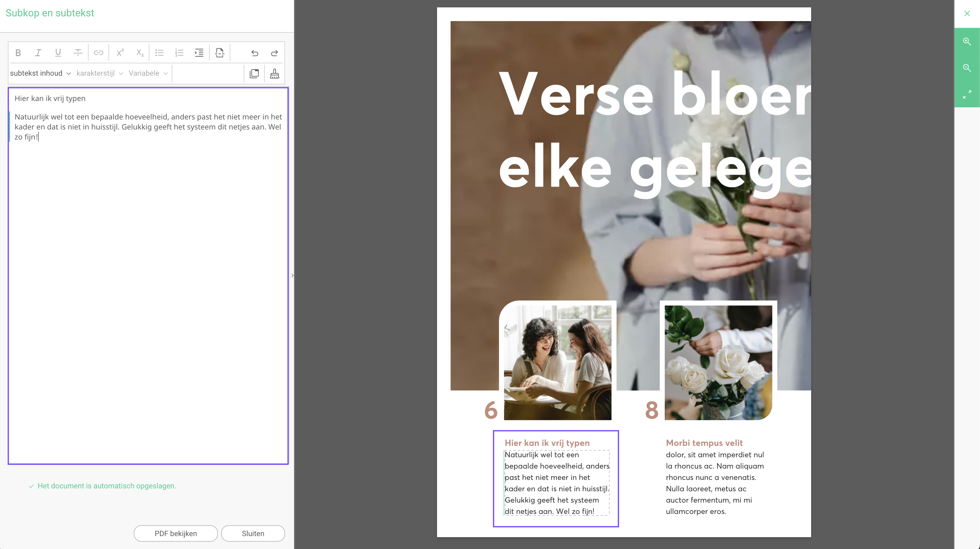Image resolution: width=980 pixels, height=549 pixels.
Task: Apply subscript formatting
Action: point(140,52)
